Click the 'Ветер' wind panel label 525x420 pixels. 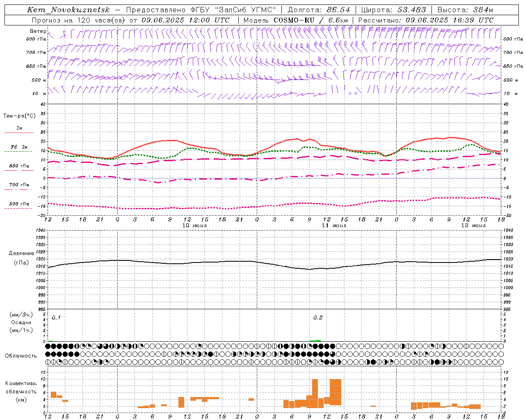tap(38, 31)
